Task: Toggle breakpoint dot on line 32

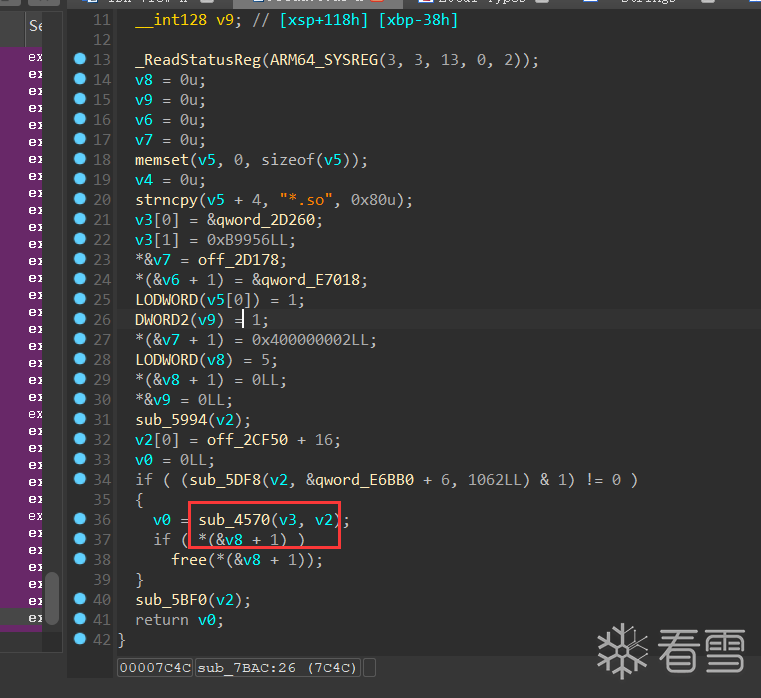Action: [80, 439]
